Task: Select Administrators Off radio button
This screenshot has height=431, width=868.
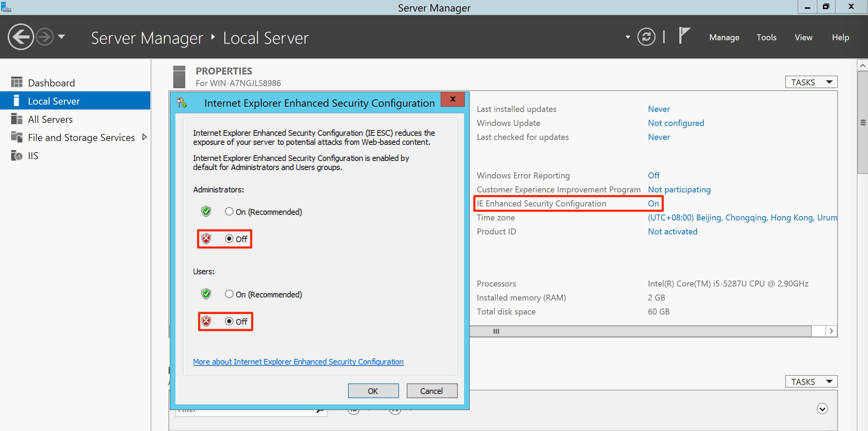Action: tap(229, 239)
